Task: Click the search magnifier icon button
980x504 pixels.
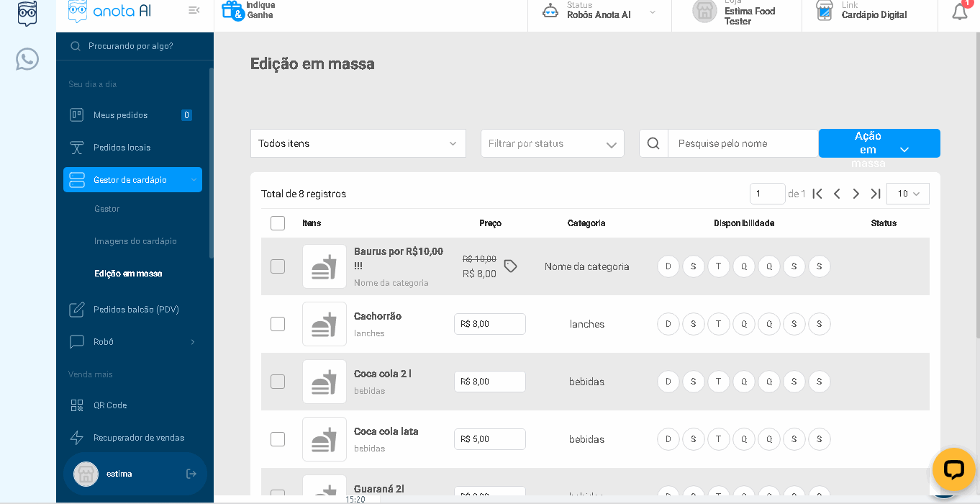Action: tap(653, 143)
